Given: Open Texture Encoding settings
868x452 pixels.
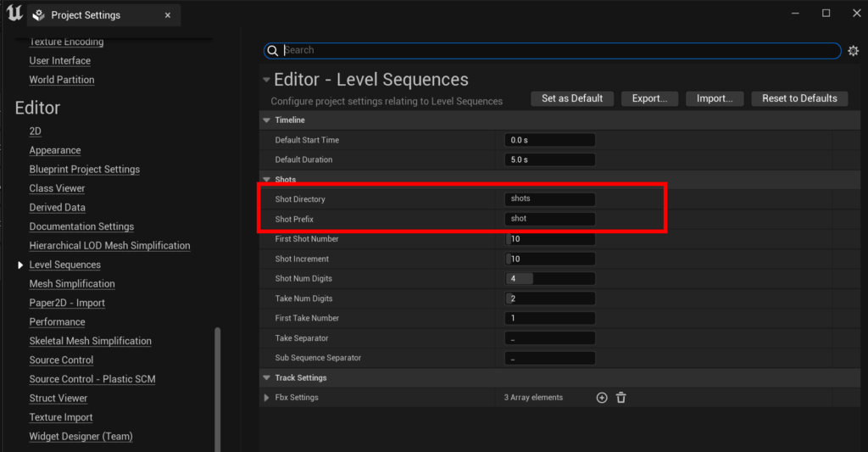Looking at the screenshot, I should coord(66,42).
